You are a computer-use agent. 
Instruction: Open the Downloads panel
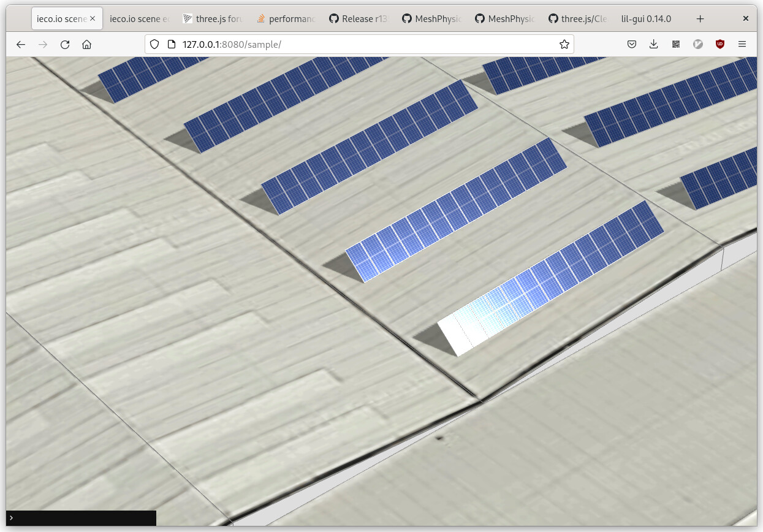click(654, 44)
